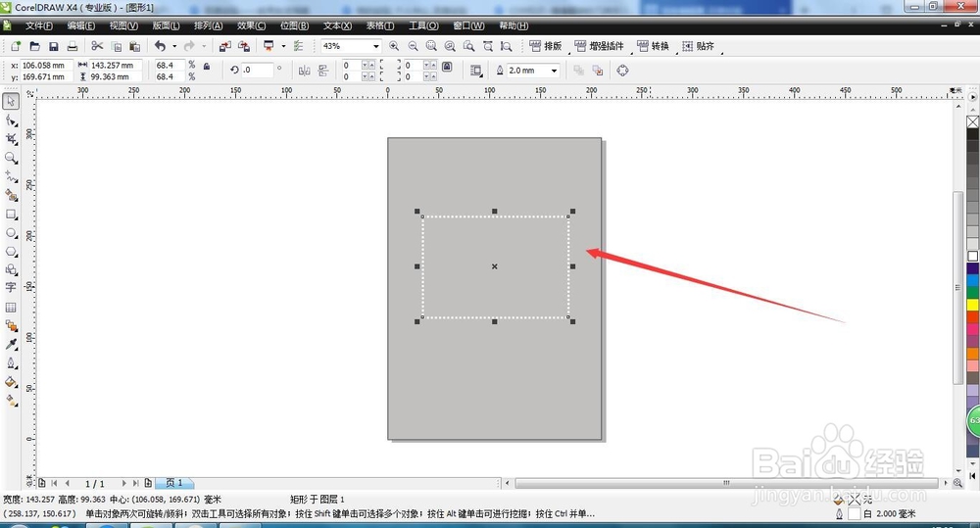This screenshot has height=528, width=980.
Task: Click the 增强插件 toolbar button
Action: click(599, 46)
